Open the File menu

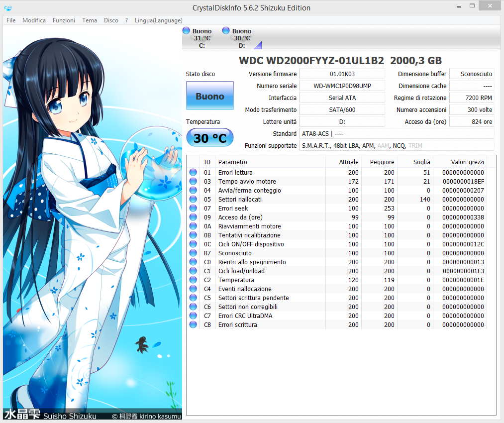11,20
